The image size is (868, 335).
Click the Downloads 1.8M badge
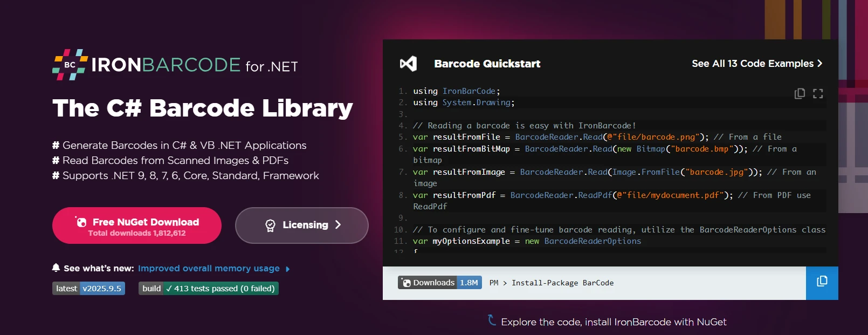(x=440, y=283)
